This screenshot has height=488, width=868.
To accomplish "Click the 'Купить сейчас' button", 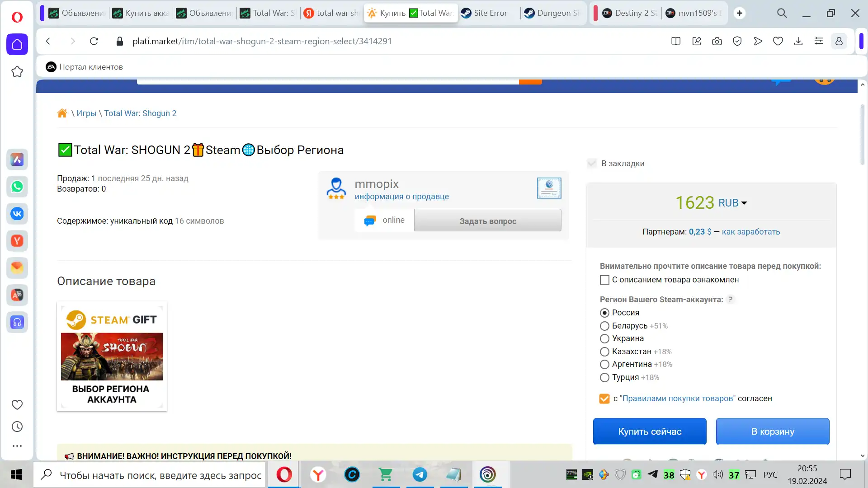I will coord(650,432).
